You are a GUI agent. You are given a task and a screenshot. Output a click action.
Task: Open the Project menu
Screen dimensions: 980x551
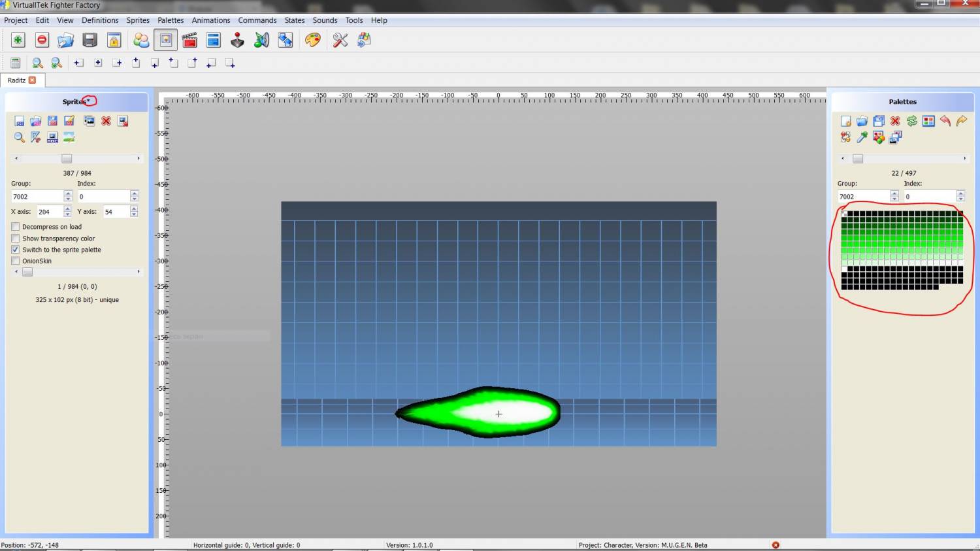[16, 20]
